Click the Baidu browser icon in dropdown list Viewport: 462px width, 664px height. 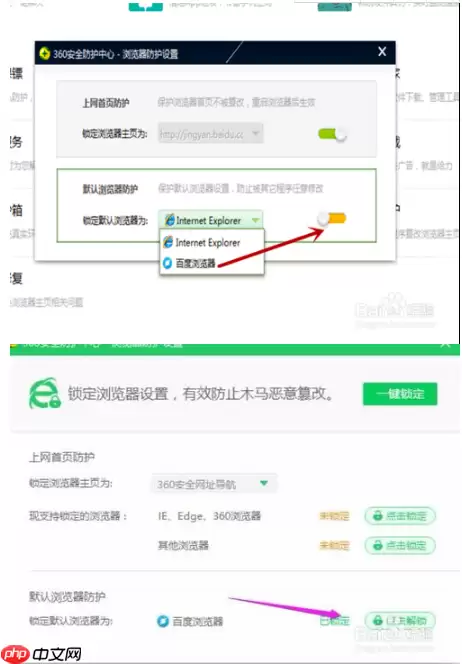click(x=168, y=263)
